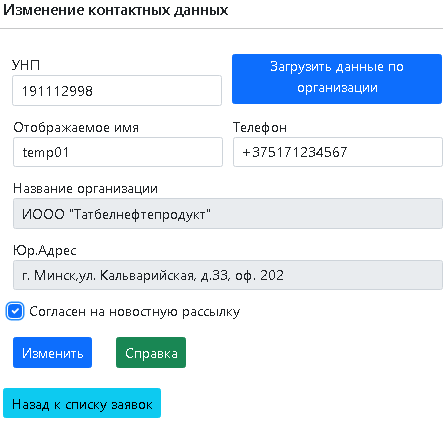Click the 'Название организации' label
The height and width of the screenshot is (421, 443).
point(85,189)
